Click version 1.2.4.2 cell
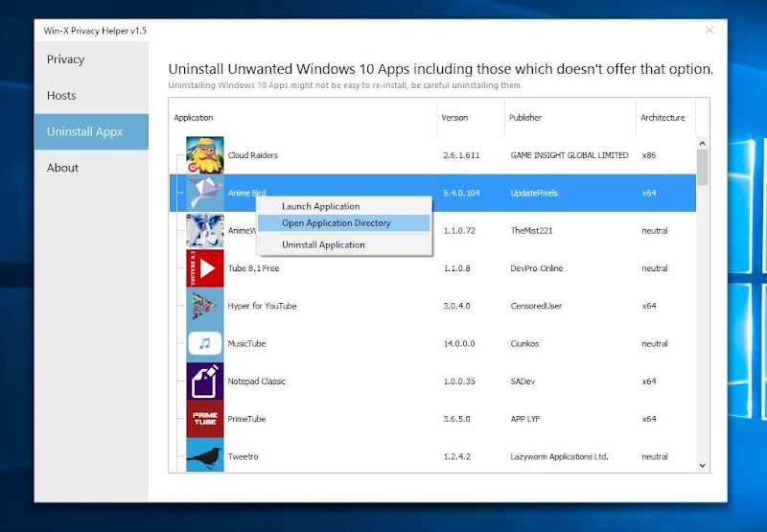The width and height of the screenshot is (767, 532). 457,456
